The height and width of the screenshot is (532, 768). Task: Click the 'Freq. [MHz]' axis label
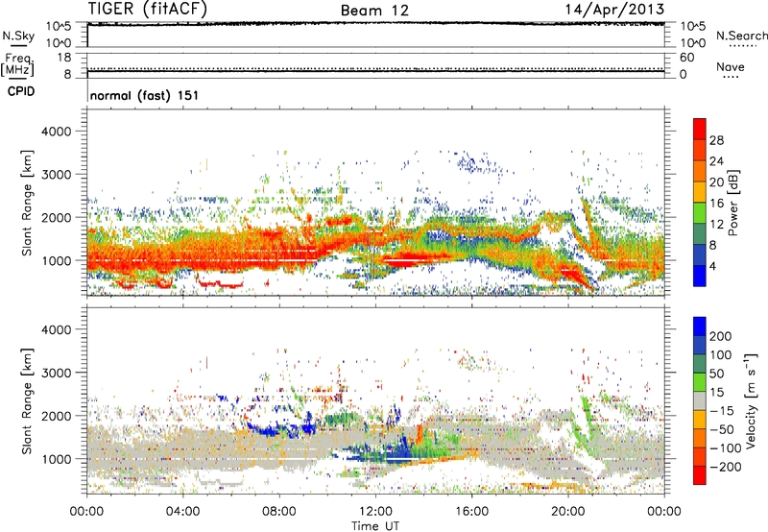(x=17, y=64)
